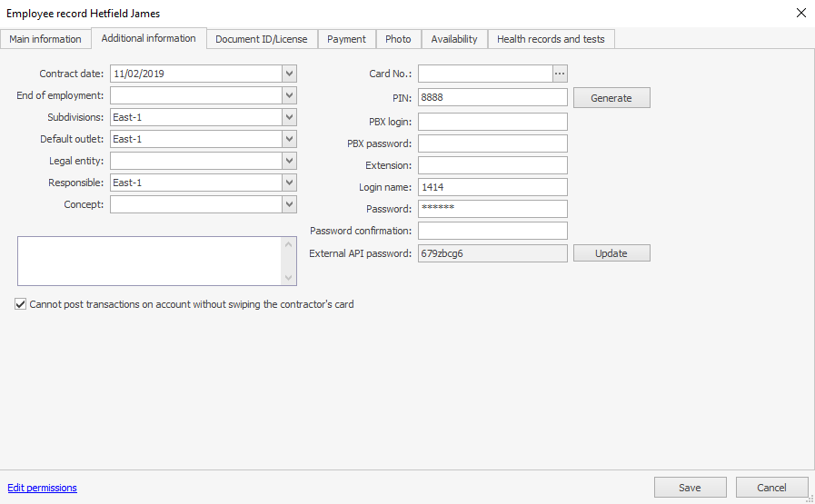This screenshot has height=504, width=815.
Task: Expand the Responsible dropdown arrow
Action: point(289,183)
